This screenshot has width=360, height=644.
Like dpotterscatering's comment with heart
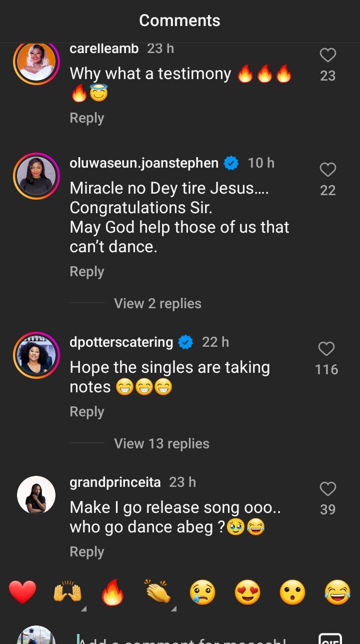[326, 349]
